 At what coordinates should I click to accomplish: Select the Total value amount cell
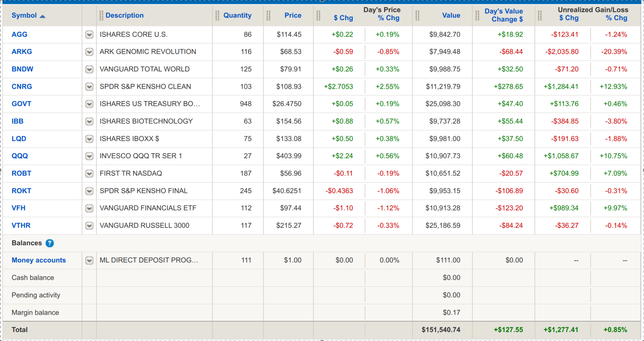click(441, 330)
